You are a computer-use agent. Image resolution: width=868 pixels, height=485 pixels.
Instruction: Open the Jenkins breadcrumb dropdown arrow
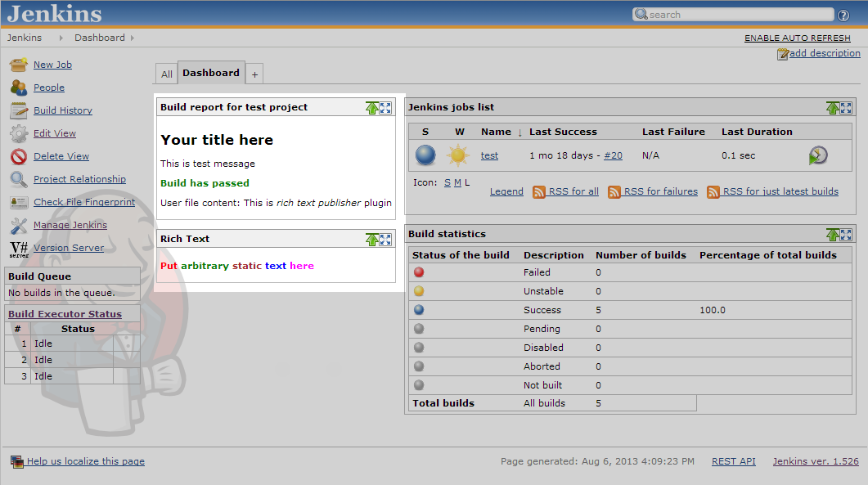61,38
